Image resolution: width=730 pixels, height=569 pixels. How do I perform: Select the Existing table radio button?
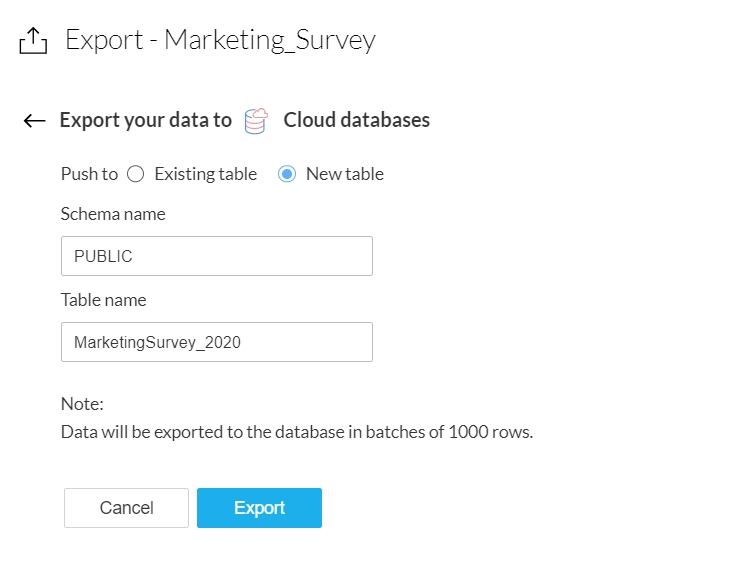[x=136, y=174]
